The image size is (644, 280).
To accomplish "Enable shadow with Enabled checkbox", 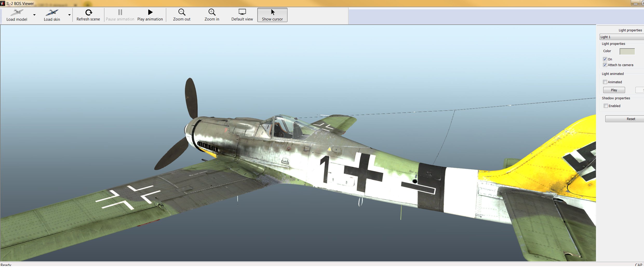I will pyautogui.click(x=606, y=106).
